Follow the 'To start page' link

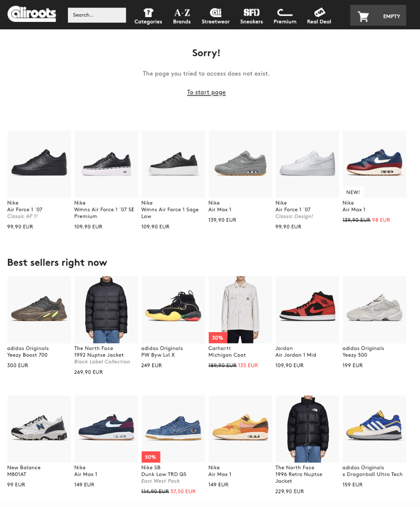[x=206, y=92]
